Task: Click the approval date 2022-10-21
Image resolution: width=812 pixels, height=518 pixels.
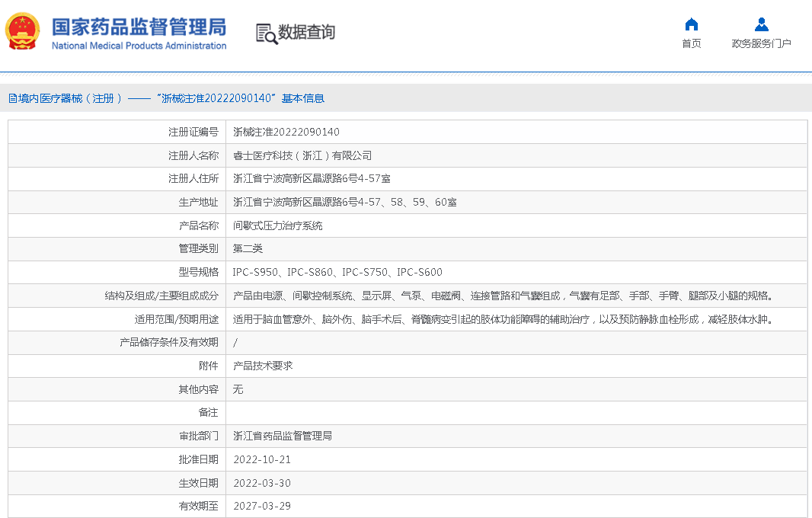Action: click(x=262, y=459)
